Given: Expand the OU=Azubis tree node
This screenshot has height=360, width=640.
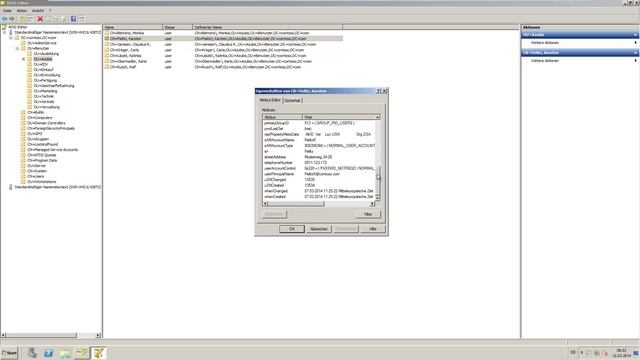Looking at the screenshot, I should pyautogui.click(x=24, y=59).
